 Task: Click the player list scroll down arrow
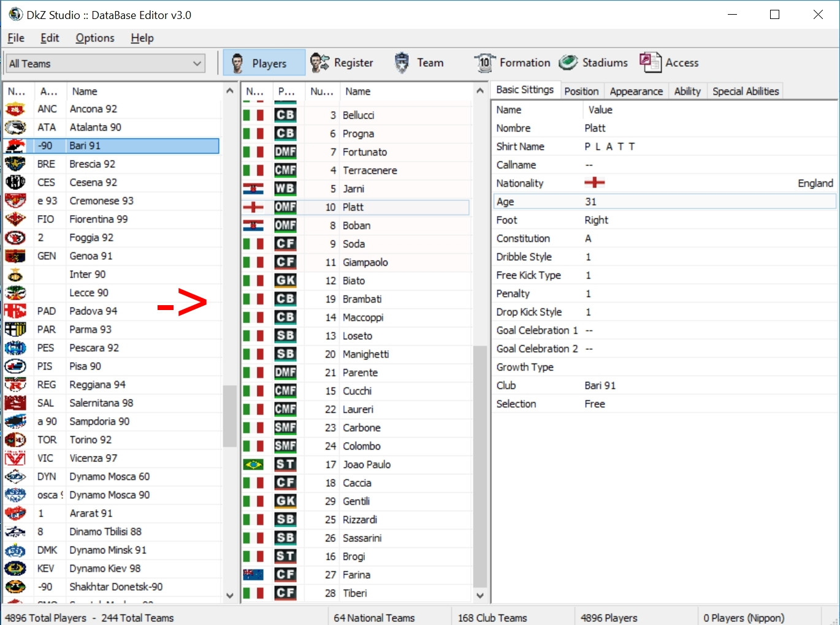pos(480,595)
